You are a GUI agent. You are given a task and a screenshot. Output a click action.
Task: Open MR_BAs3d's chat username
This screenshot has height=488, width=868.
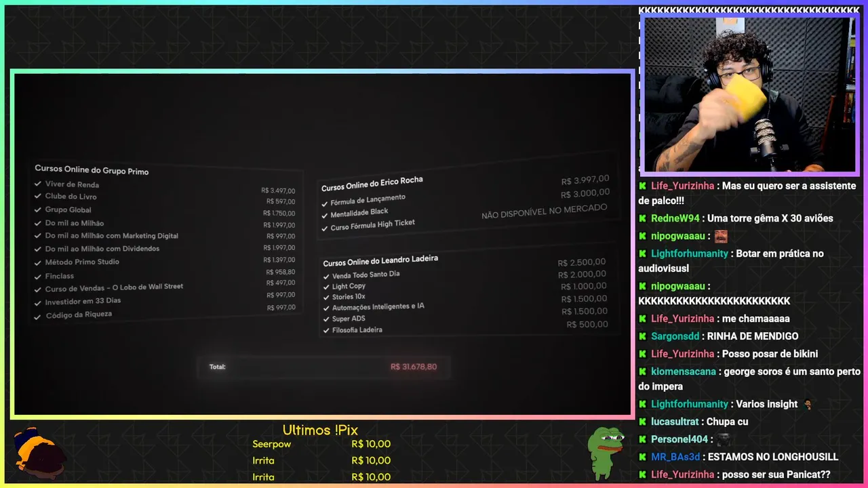[x=675, y=457]
